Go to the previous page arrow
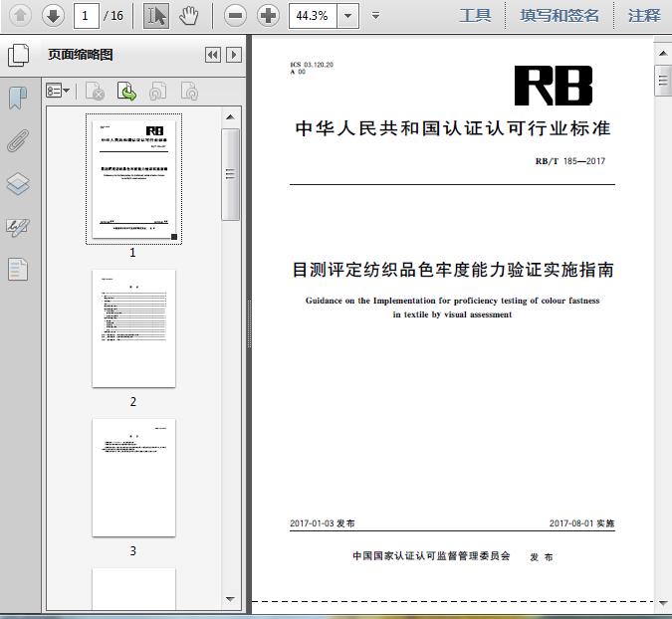672x619 pixels. (21, 15)
